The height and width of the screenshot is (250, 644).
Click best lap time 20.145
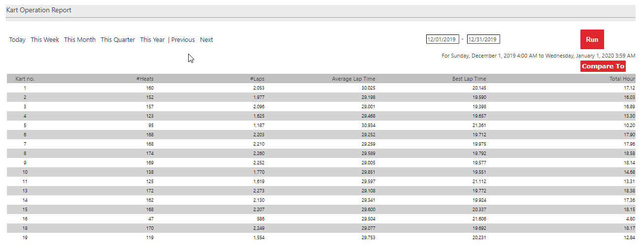point(479,88)
